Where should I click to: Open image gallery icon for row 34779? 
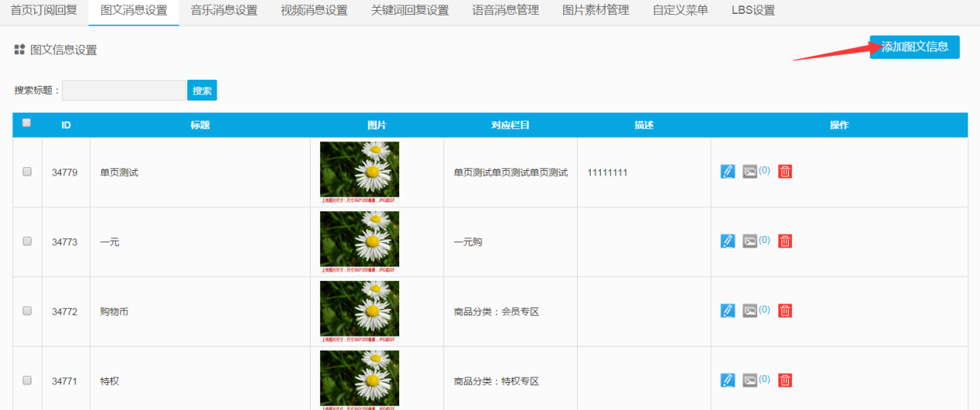[x=750, y=172]
